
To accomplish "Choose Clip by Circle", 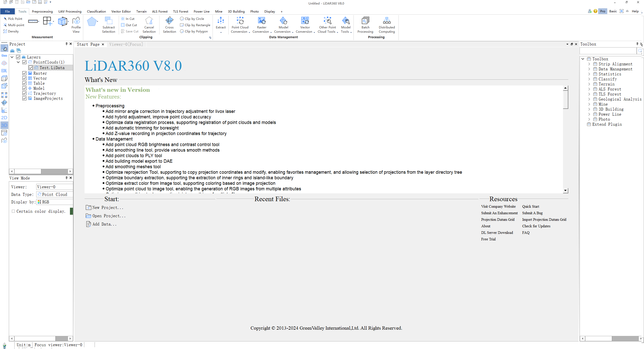I will coord(192,19).
